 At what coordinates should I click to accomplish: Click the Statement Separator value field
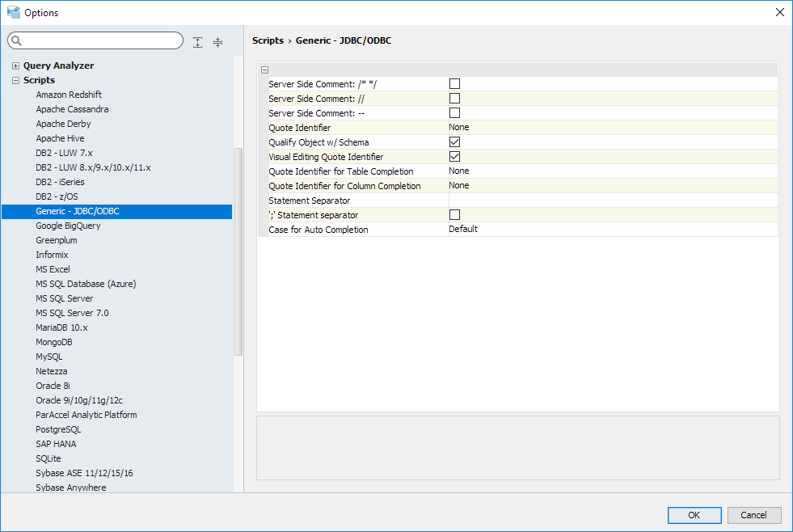pyautogui.click(x=611, y=200)
